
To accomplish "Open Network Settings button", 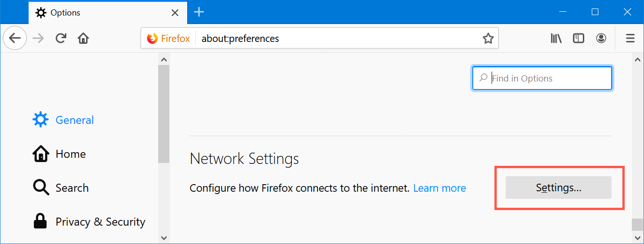I will tap(558, 187).
